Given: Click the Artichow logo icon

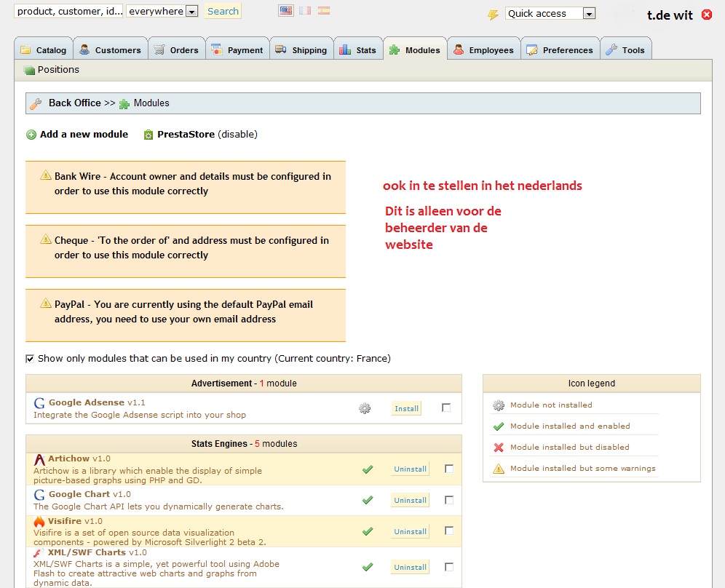Looking at the screenshot, I should [39, 459].
